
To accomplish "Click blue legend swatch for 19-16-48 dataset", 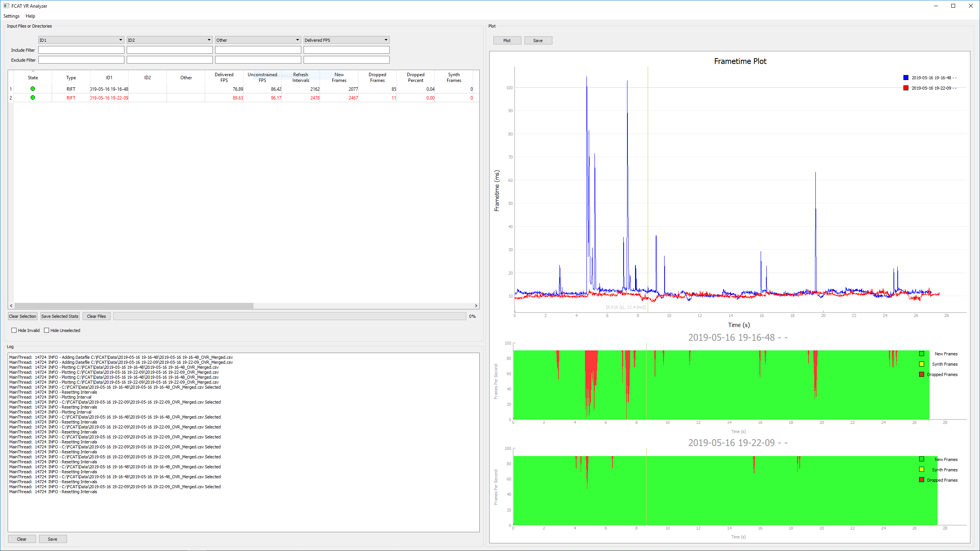I will pos(906,78).
